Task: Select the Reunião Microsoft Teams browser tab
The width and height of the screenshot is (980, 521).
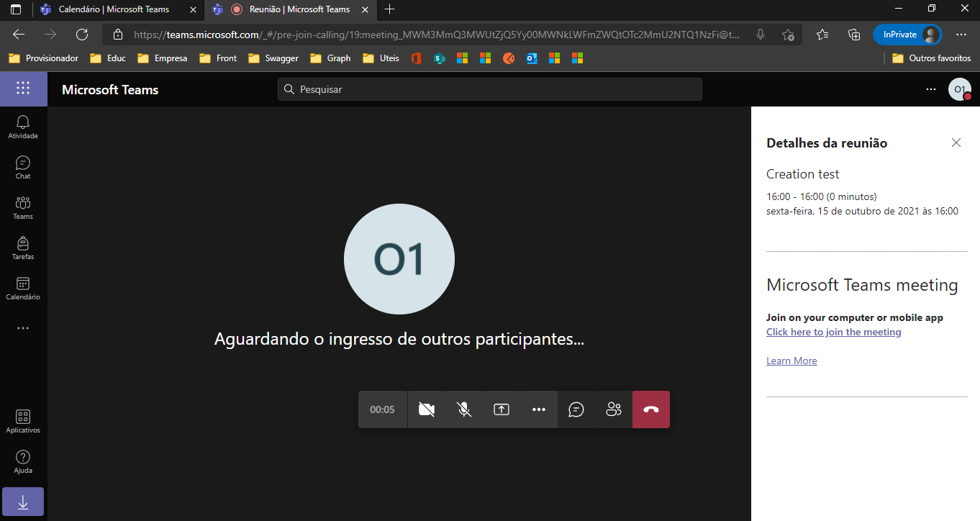Action: (291, 9)
